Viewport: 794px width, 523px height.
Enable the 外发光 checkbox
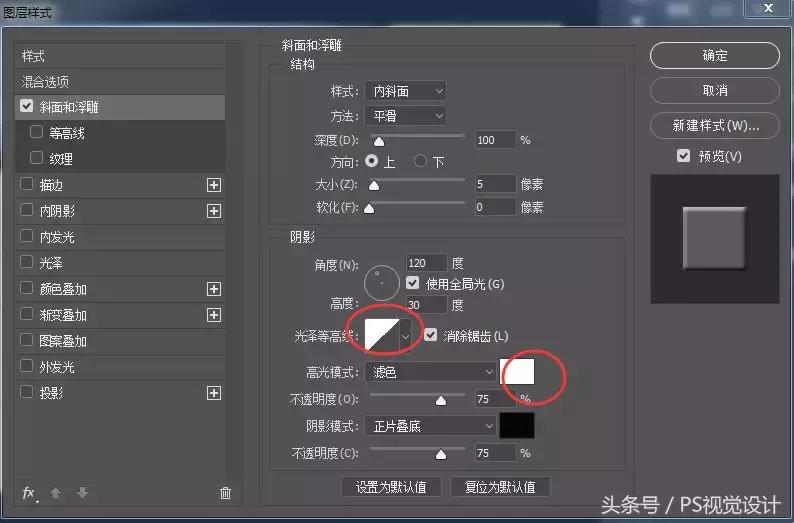(26, 366)
